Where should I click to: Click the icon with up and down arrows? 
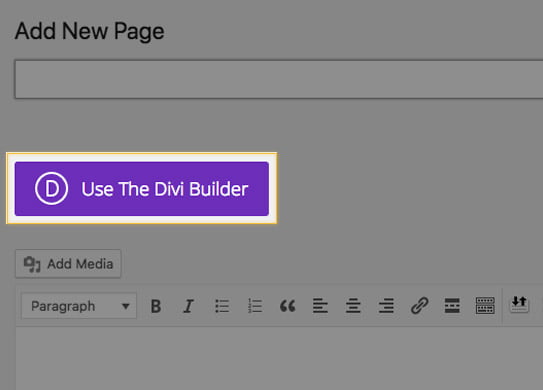point(519,304)
